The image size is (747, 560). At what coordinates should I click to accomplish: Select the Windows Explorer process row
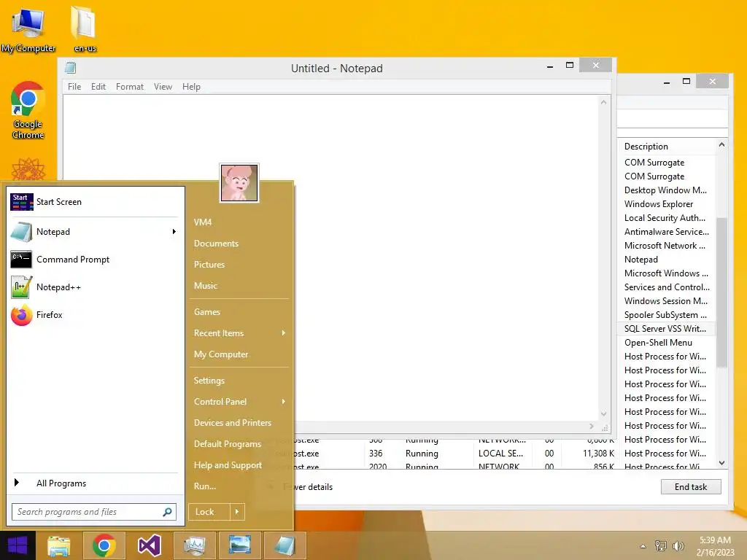667,204
